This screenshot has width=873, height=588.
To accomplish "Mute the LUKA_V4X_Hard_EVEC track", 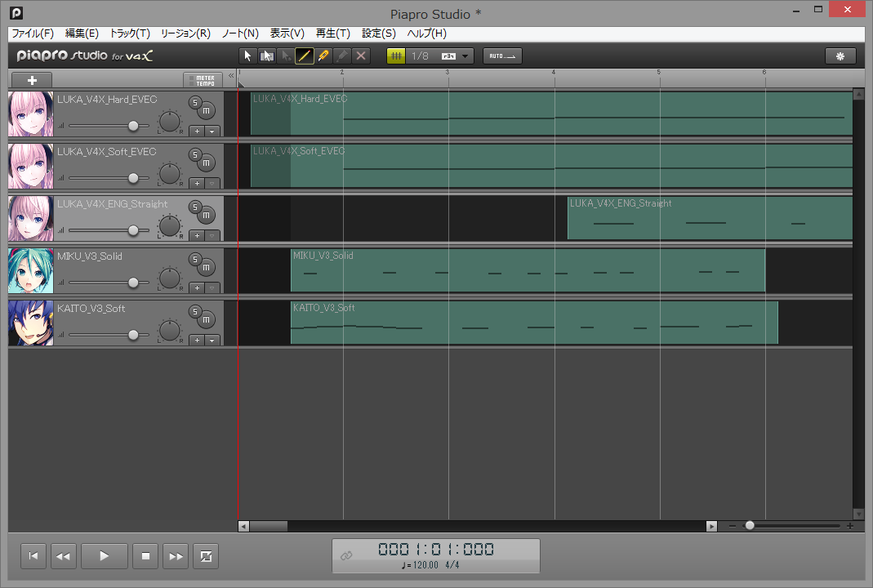I will point(206,111).
